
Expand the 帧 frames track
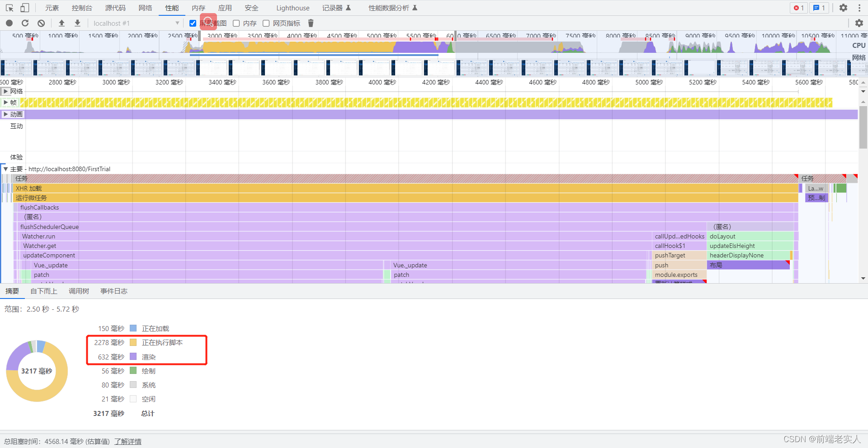click(5, 103)
